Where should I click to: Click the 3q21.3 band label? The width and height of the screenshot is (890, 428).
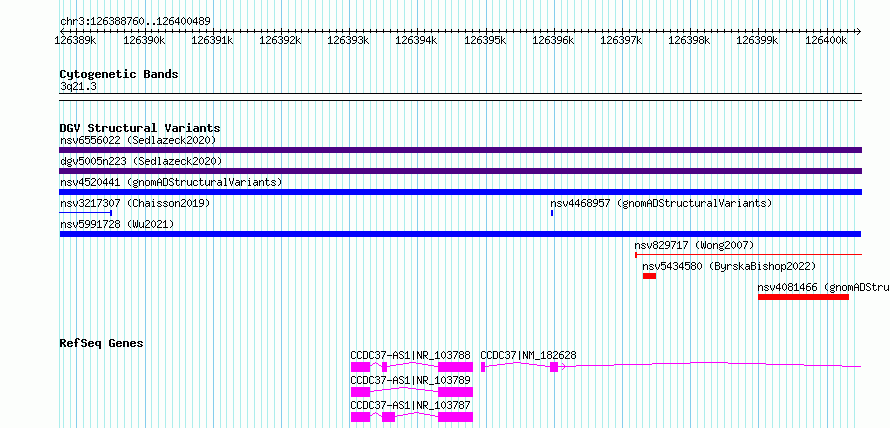click(x=77, y=87)
